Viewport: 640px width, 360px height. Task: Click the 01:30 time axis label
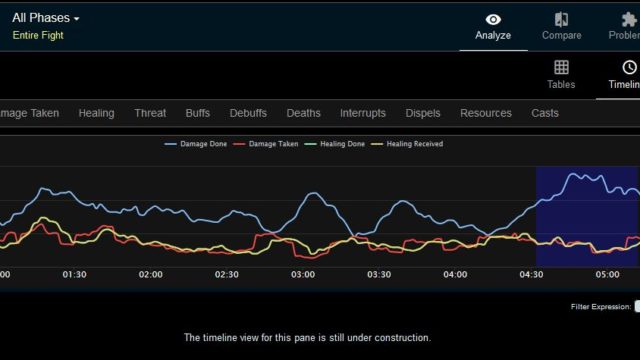[74, 275]
